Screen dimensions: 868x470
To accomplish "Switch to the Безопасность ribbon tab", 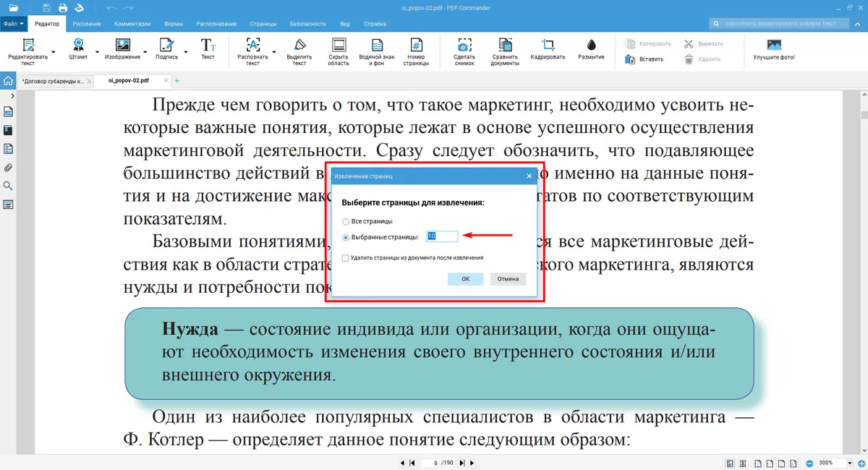I will point(308,24).
